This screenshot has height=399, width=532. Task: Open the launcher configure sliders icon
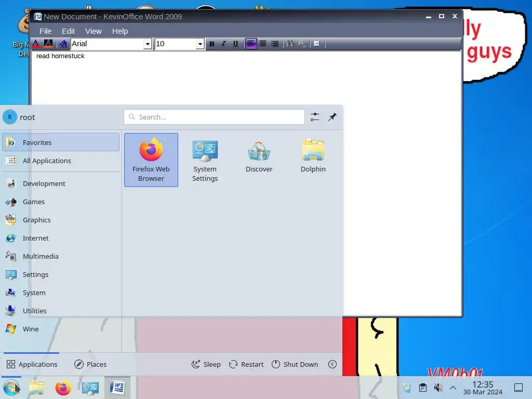tap(315, 117)
